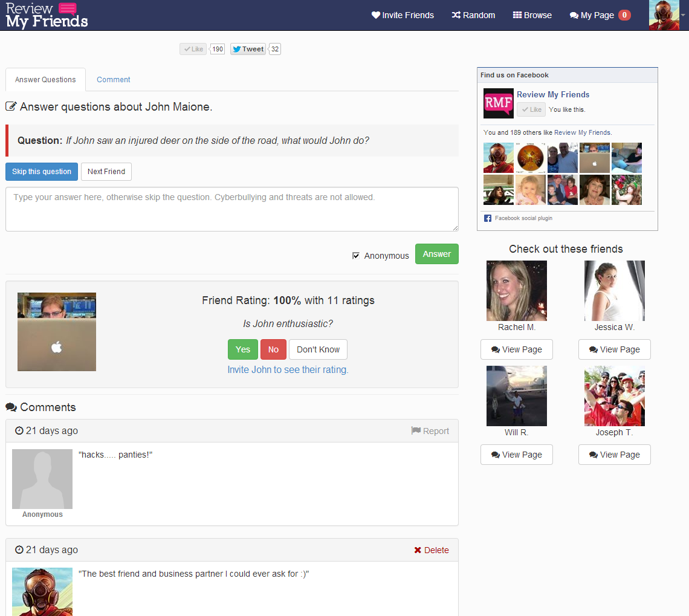
Task: Click the like count 190
Action: pyautogui.click(x=218, y=49)
